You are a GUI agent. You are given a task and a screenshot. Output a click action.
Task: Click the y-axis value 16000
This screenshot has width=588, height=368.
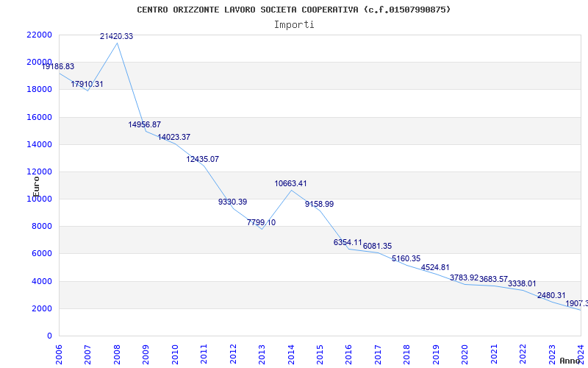click(x=39, y=117)
